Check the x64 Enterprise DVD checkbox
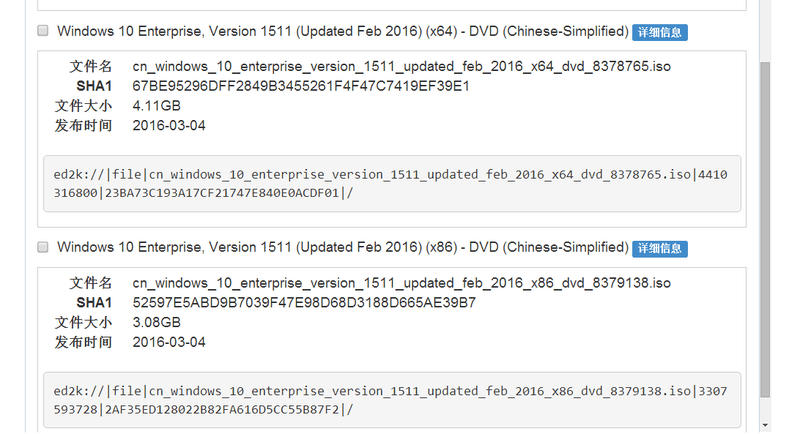The image size is (800, 434). coord(43,31)
